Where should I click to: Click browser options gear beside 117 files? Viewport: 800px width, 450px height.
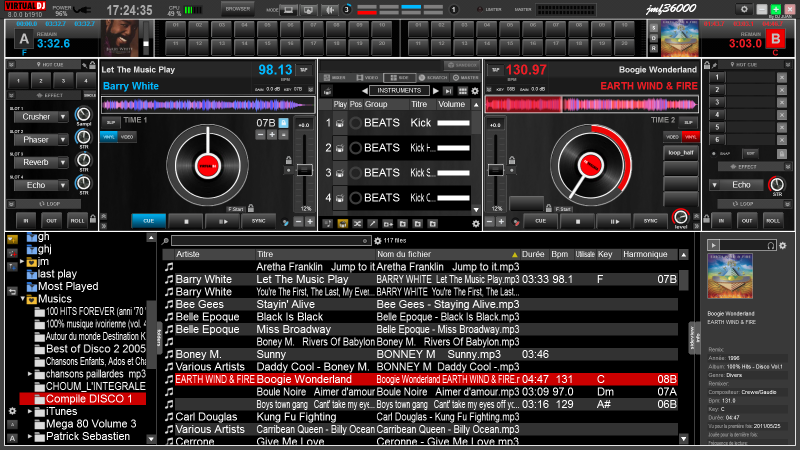coord(378,241)
